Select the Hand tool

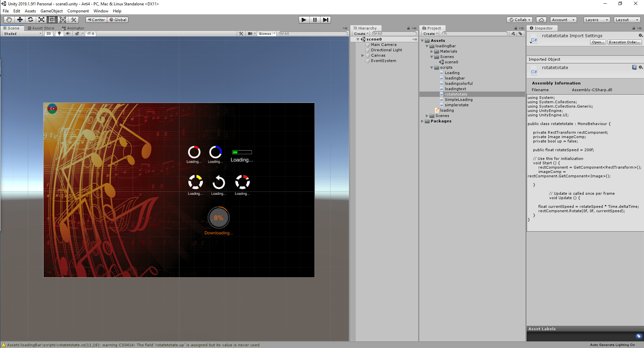click(x=9, y=20)
